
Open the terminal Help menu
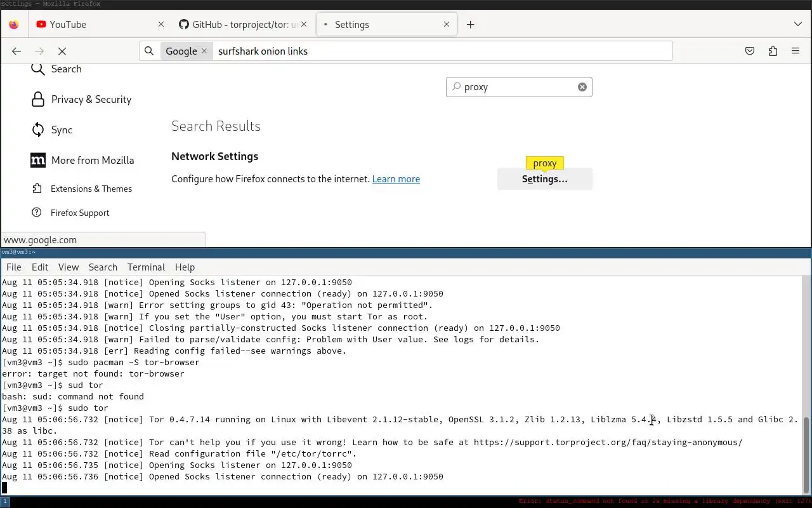point(185,267)
